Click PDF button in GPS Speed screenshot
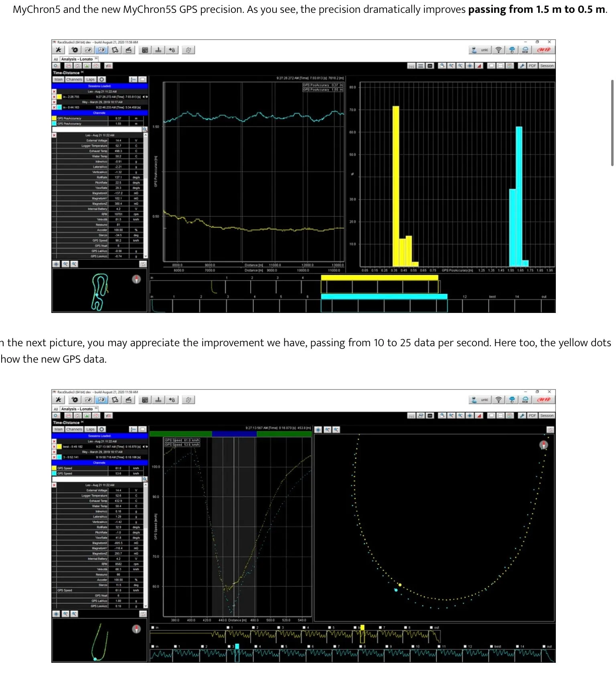 pyautogui.click(x=532, y=416)
